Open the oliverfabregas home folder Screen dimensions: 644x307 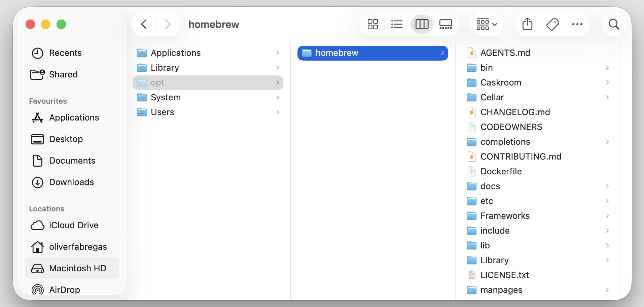[x=72, y=247]
